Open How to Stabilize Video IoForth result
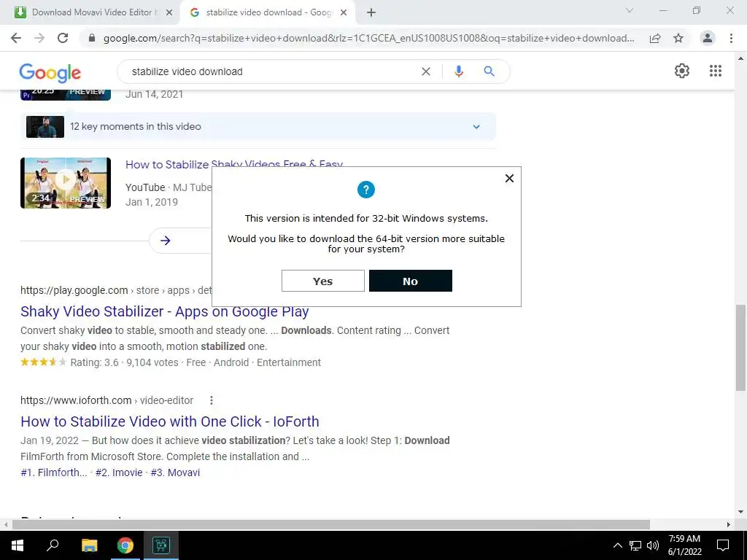This screenshot has height=560, width=747. (x=169, y=421)
